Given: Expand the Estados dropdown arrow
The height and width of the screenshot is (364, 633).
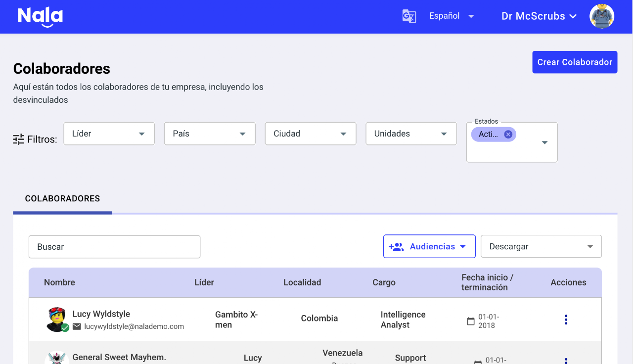Looking at the screenshot, I should (544, 142).
